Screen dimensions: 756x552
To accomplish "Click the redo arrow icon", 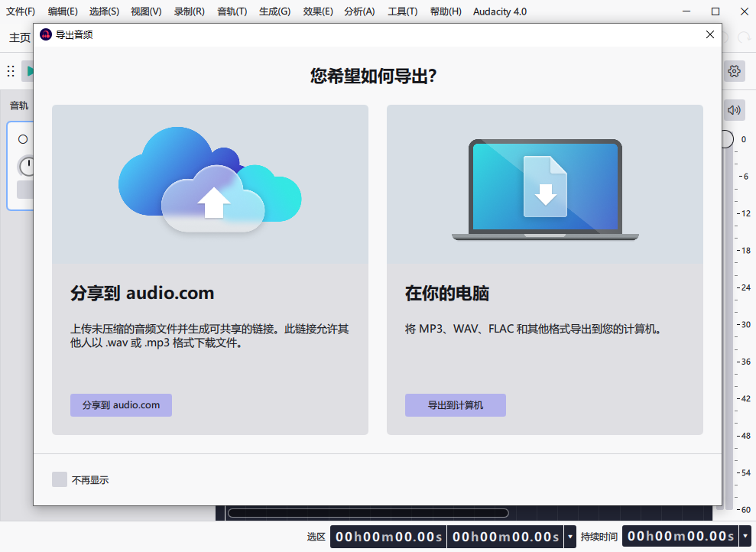I will [x=744, y=37].
